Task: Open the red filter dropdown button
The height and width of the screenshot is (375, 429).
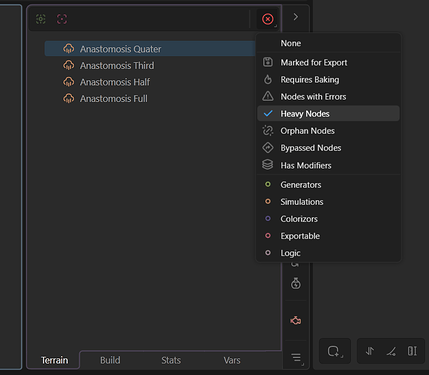Action: click(268, 19)
